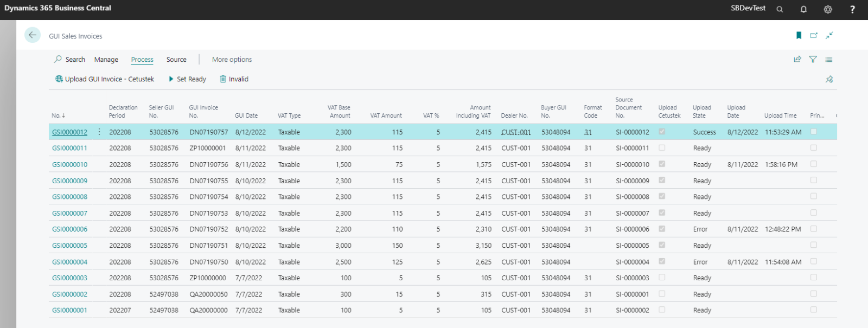Toggle Upload Cetustek checkbox for SI-0000003
The width and height of the screenshot is (868, 328).
click(662, 277)
